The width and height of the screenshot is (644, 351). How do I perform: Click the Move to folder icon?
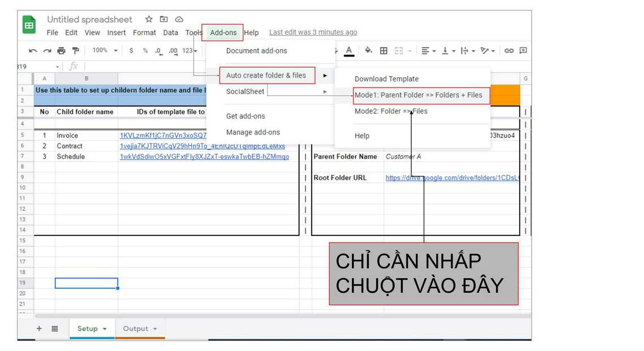[164, 19]
